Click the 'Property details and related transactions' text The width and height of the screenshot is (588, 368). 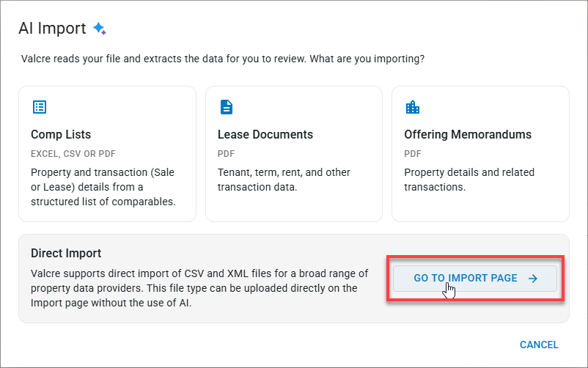[469, 180]
